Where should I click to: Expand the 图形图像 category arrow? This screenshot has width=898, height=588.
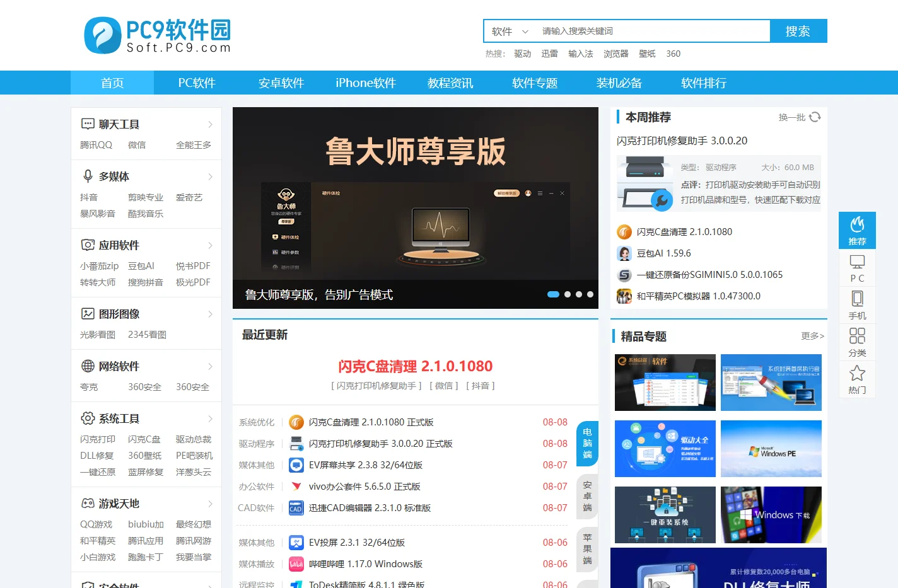click(x=210, y=314)
